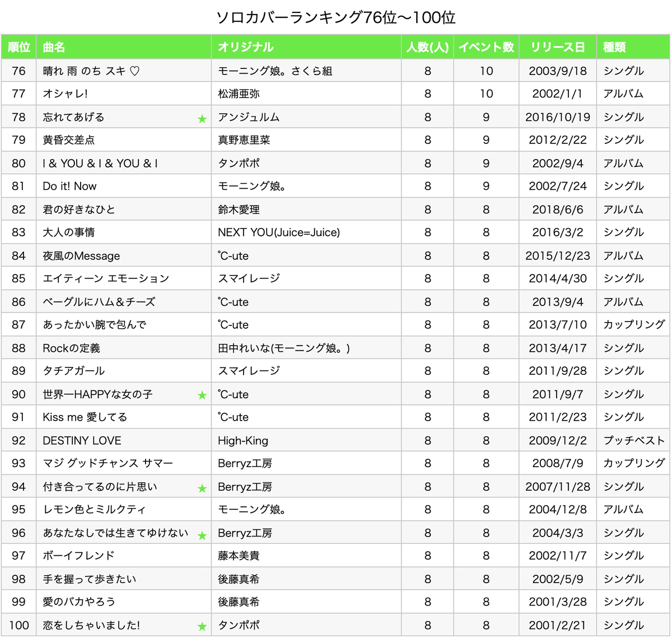Click the green star beside 忘れてあげる
Image resolution: width=672 pixels, height=638 pixels.
tap(202, 119)
